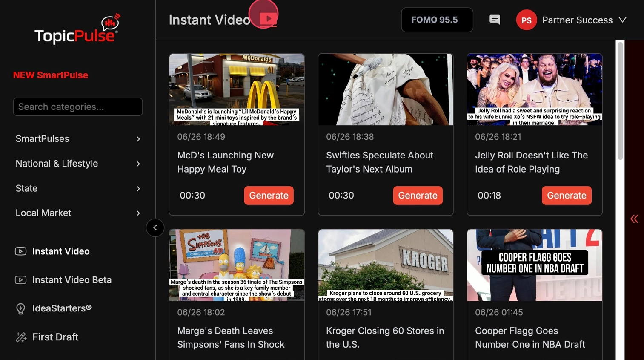Click 00:30 duration on Swifties card
Image resolution: width=644 pixels, height=360 pixels.
[341, 196]
